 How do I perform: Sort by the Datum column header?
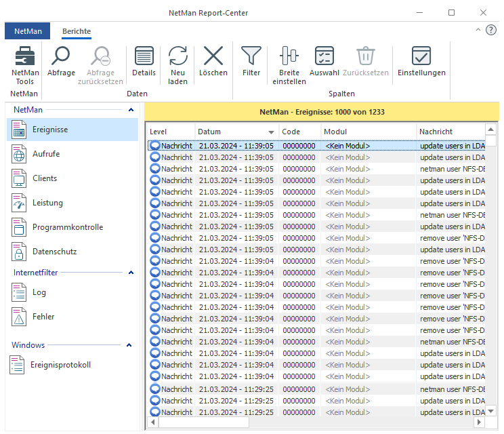[230, 132]
